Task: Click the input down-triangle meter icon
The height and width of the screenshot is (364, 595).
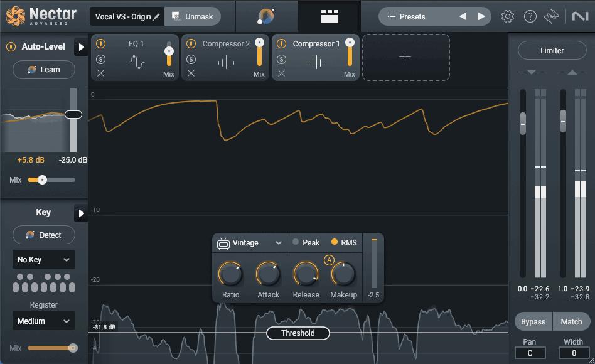Action: (x=532, y=72)
